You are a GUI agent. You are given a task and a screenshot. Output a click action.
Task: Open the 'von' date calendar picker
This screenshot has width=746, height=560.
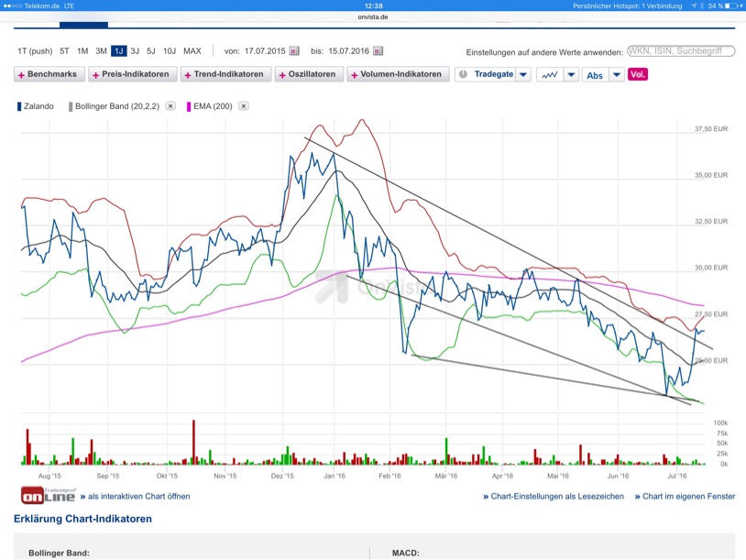(294, 51)
